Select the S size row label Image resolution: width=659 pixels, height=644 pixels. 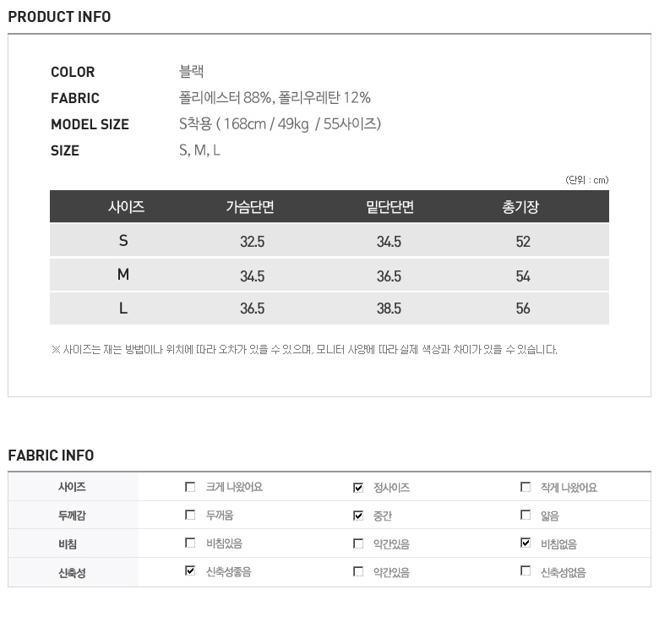pyautogui.click(x=123, y=241)
